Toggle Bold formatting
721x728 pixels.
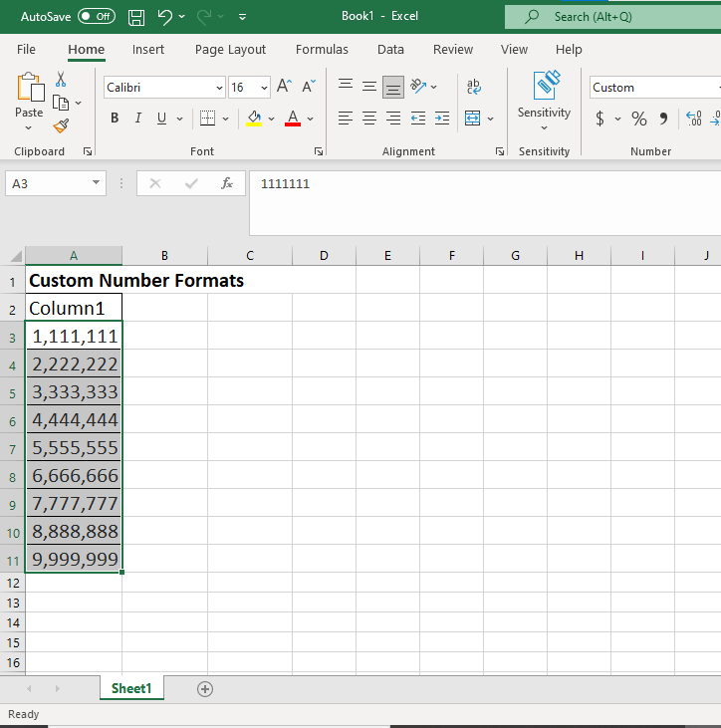(114, 119)
